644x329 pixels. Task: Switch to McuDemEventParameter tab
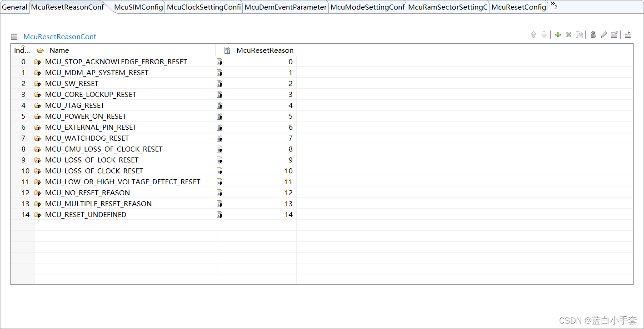pyautogui.click(x=285, y=7)
